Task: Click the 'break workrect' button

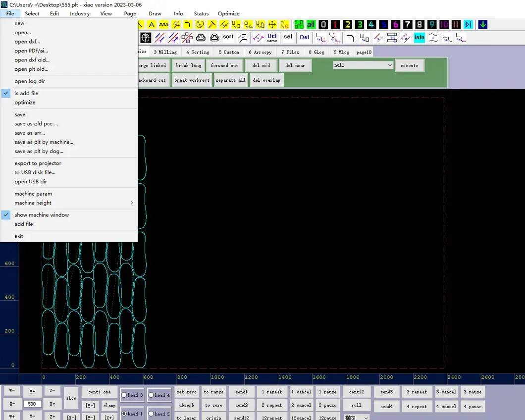Action: [x=192, y=79]
